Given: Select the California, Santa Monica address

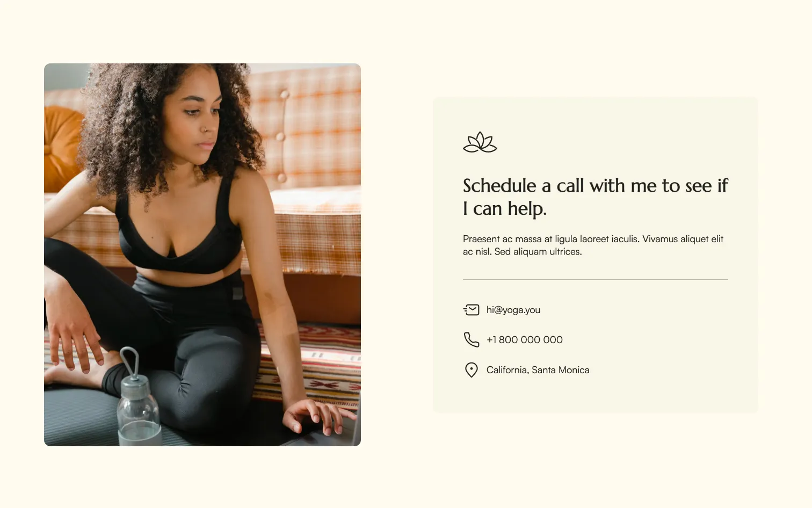Looking at the screenshot, I should (x=538, y=370).
